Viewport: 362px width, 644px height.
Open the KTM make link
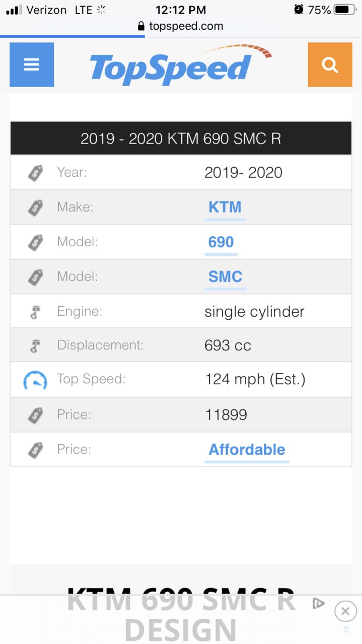coord(225,207)
